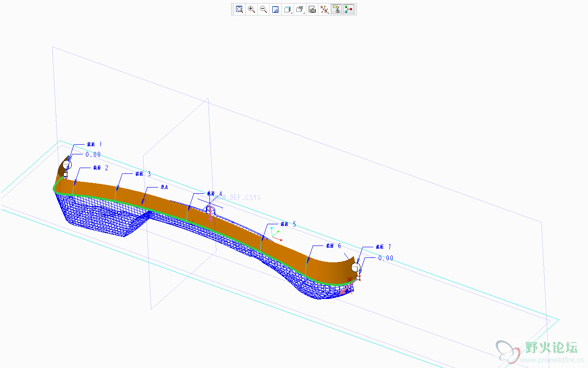The image size is (588, 368).
Task: Click the white square handle near 截面 2
Action: tap(66, 175)
